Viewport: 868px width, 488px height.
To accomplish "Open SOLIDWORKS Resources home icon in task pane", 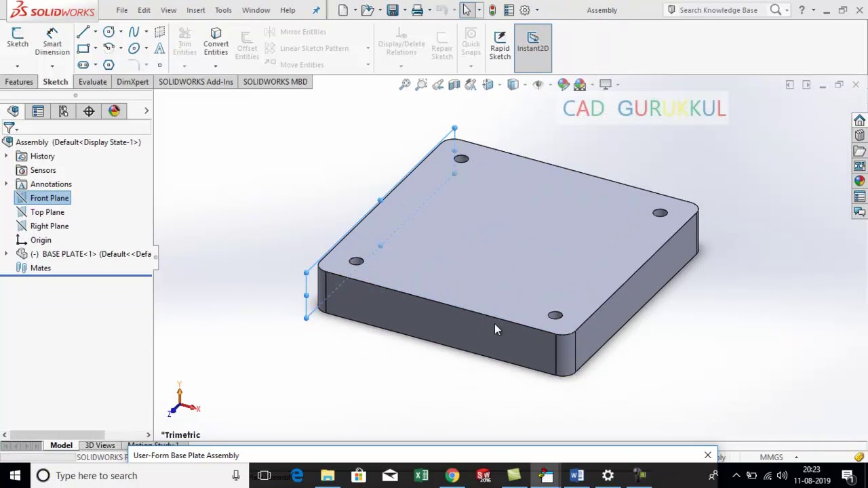I will 860,120.
